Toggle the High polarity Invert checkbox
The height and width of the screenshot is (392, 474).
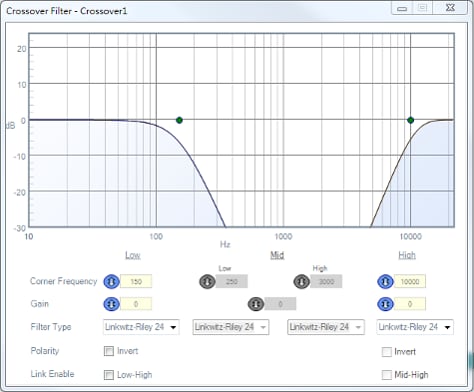pos(387,352)
